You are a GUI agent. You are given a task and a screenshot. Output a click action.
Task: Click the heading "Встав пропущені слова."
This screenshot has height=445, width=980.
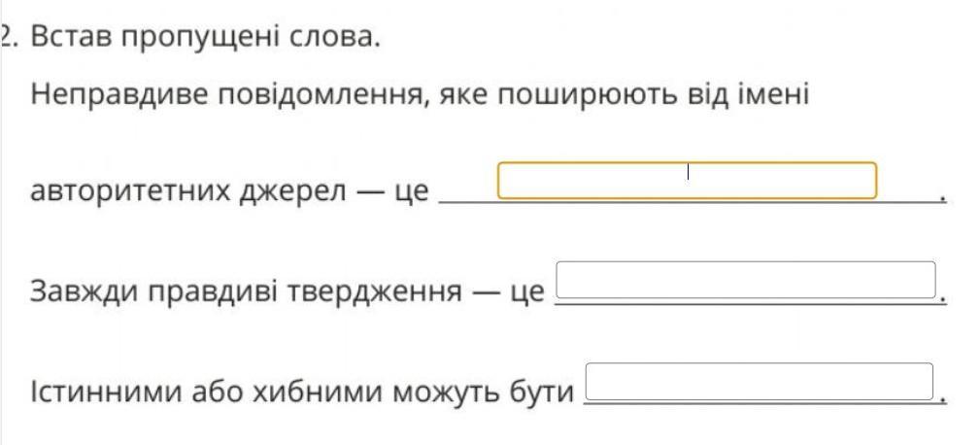tap(206, 39)
